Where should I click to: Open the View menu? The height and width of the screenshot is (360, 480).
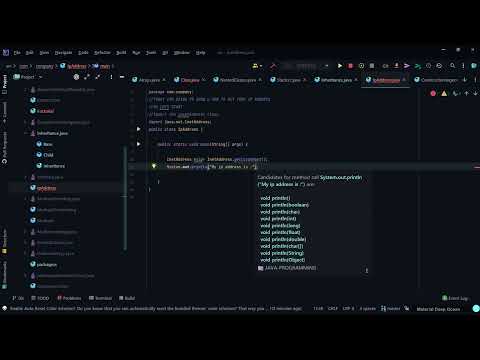(x=44, y=53)
